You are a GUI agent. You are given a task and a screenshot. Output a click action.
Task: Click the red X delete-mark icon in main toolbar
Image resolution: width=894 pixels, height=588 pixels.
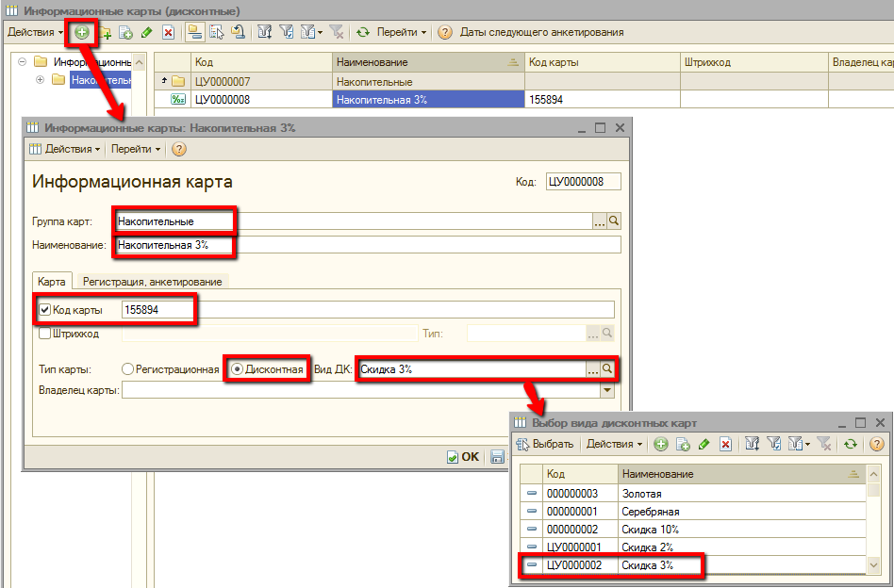point(168,32)
